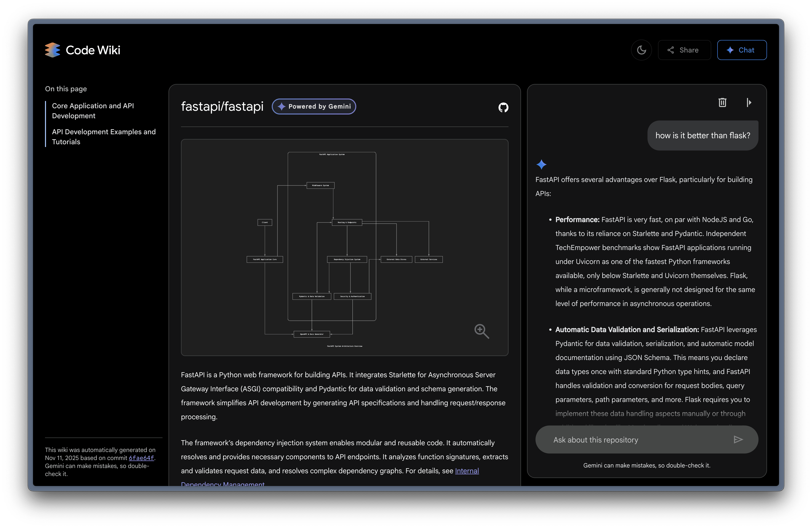Click the Code Wiki logo icon
Image resolution: width=812 pixels, height=528 pixels.
[52, 50]
